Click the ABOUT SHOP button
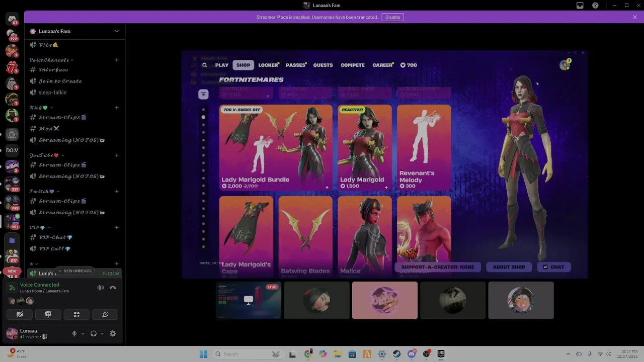 (509, 267)
